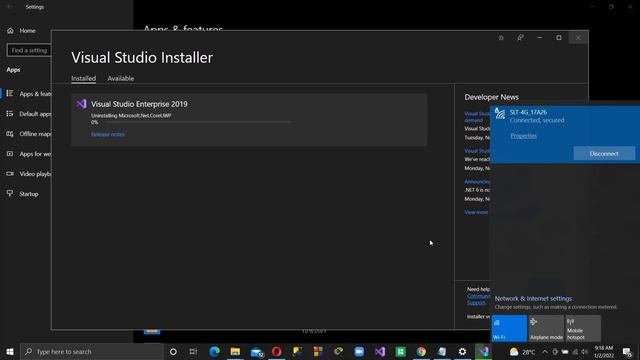640x360 pixels.
Task: Open Properties of connected Wi-Fi network
Action: point(523,136)
